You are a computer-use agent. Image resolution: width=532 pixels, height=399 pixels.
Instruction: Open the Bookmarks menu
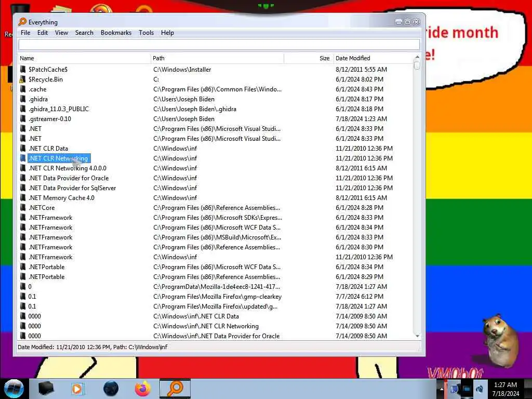pos(116,33)
